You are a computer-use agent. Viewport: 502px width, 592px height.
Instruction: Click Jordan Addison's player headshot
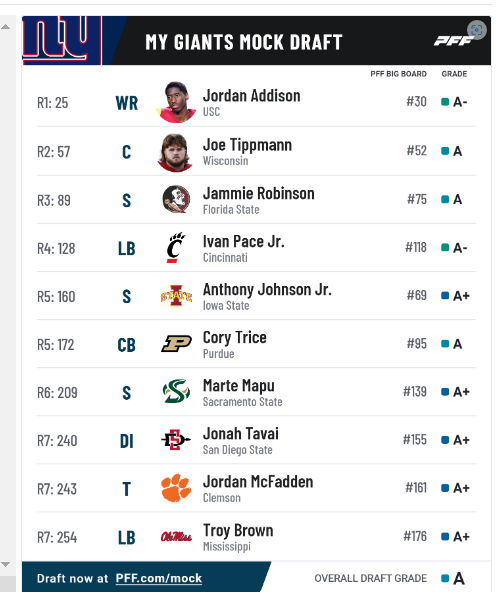[x=176, y=102]
